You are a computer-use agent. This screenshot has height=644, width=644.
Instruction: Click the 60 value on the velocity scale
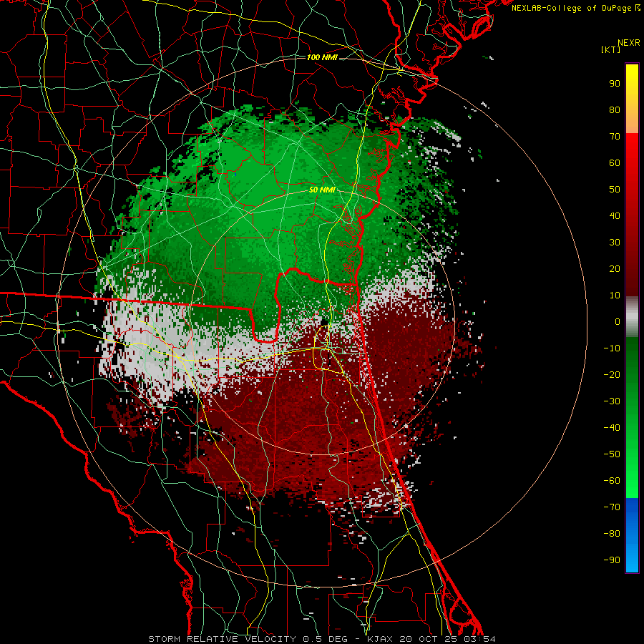[x=615, y=163]
